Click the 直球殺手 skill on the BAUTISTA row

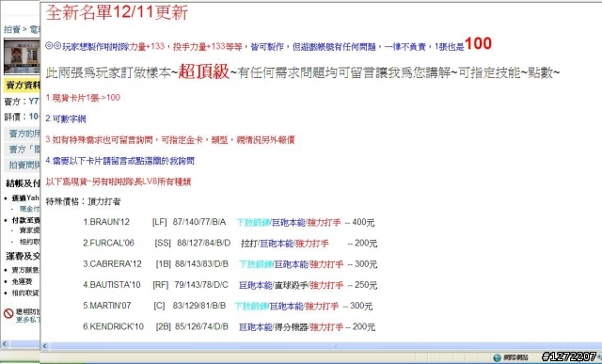(x=291, y=285)
